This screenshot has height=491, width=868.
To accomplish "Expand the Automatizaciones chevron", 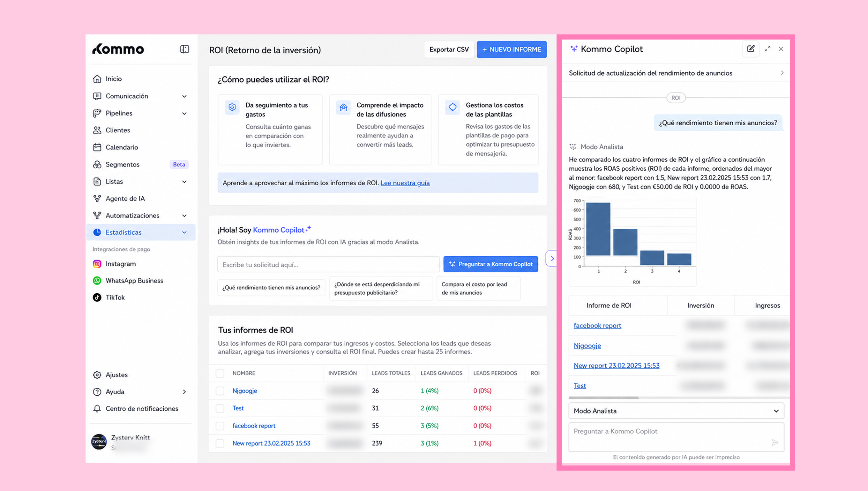I will (184, 216).
